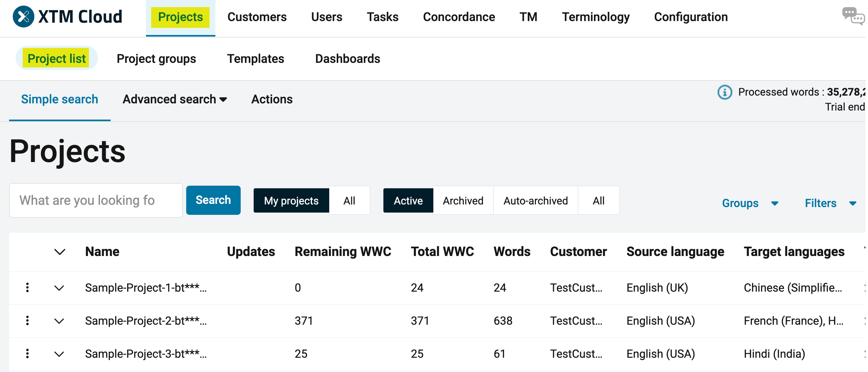868x372 pixels.
Task: Open the Groups dropdown
Action: [x=749, y=203]
